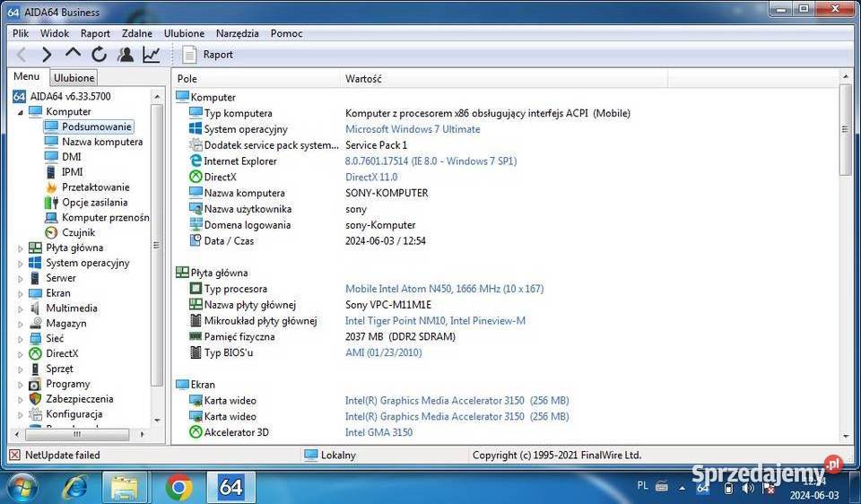The image size is (861, 504).
Task: Expand the Ekran tree node
Action: click(x=21, y=294)
